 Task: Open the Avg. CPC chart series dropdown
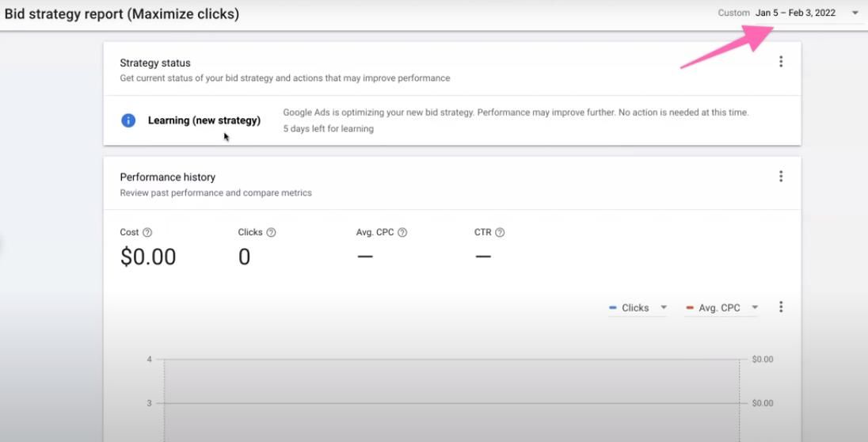click(x=754, y=308)
